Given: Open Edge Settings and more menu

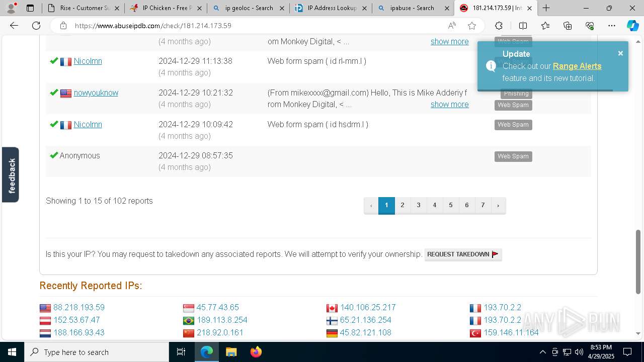Looking at the screenshot, I should click(612, 26).
